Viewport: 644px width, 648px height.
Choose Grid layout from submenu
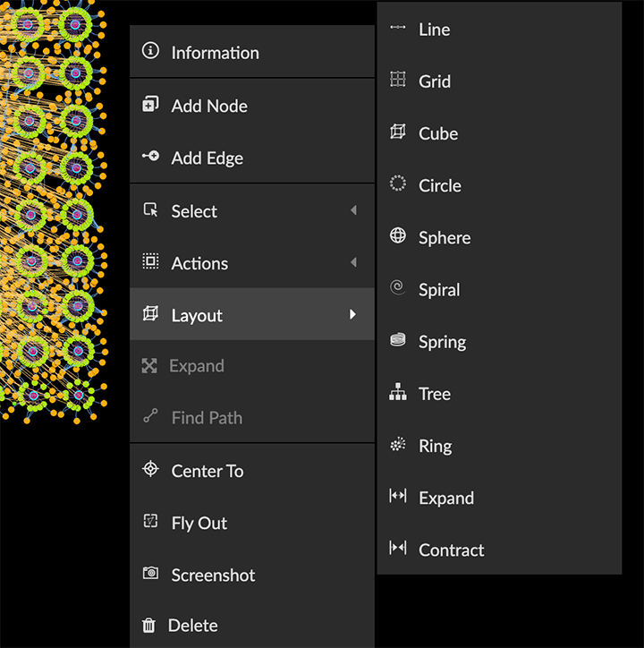(x=435, y=81)
